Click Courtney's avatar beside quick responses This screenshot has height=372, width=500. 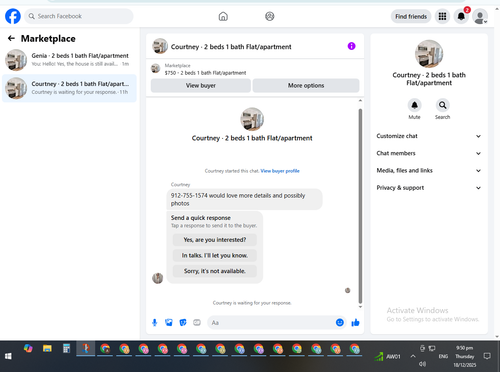point(158,278)
